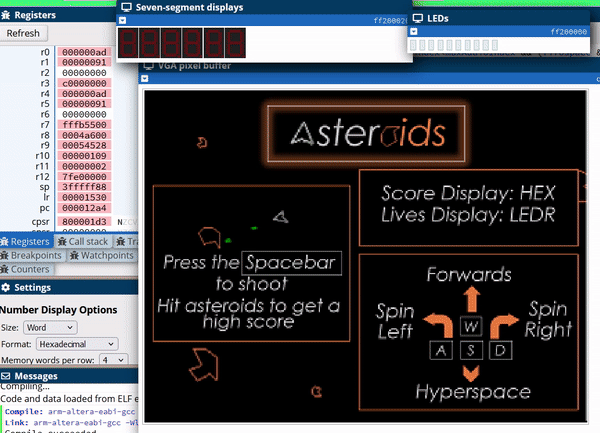Click the monitor icon of Seven-segment displays panel

click(126, 7)
